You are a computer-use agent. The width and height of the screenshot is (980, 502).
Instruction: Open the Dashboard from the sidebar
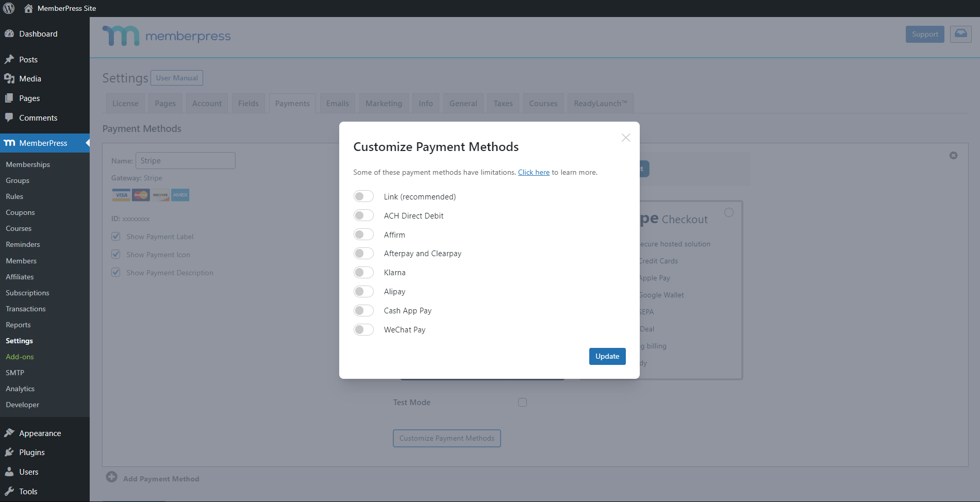click(x=37, y=34)
